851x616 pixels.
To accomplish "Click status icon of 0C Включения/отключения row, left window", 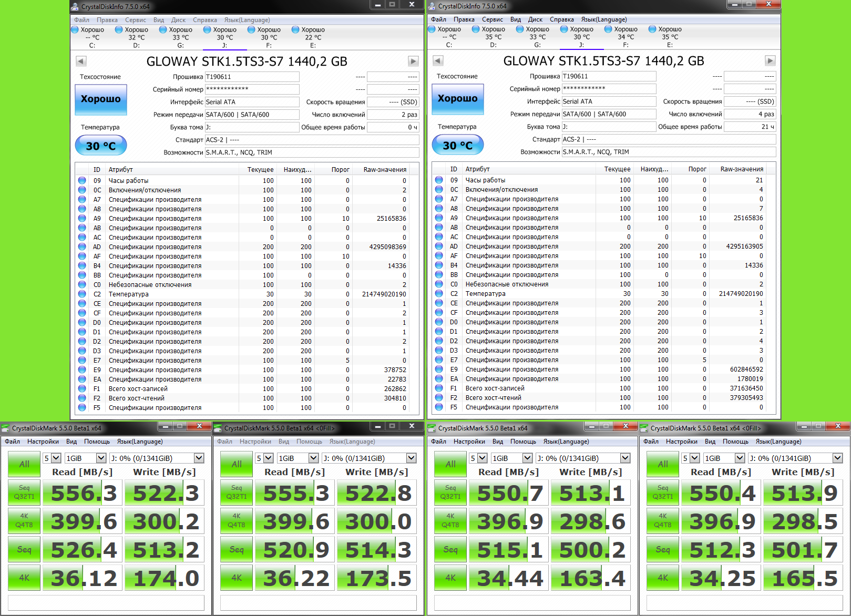I will click(x=83, y=190).
